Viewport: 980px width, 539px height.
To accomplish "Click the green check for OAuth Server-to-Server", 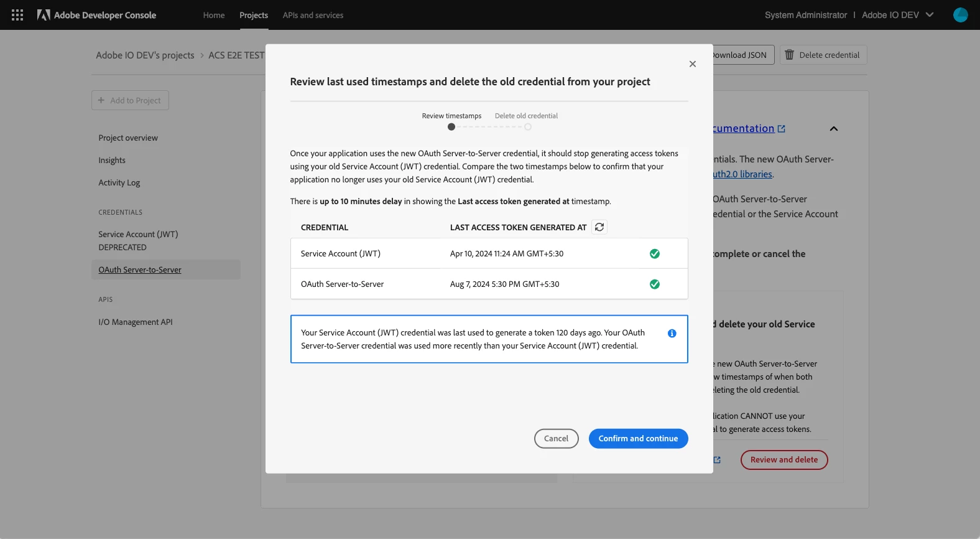I will click(655, 284).
